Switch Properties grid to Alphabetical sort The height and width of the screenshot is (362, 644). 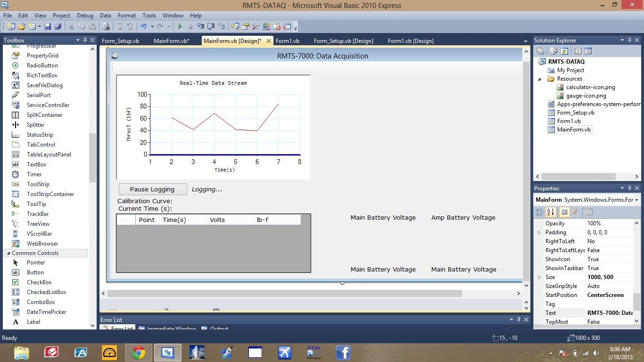click(550, 212)
